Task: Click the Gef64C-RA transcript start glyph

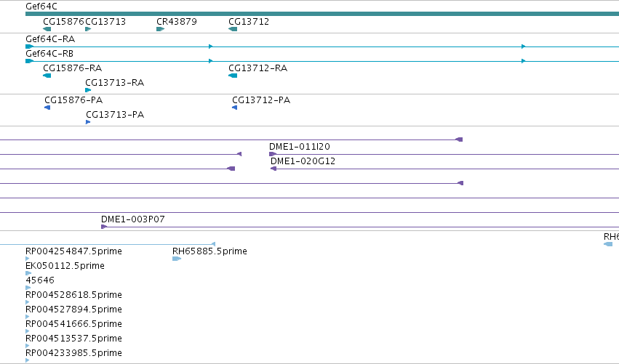Action: (29, 46)
